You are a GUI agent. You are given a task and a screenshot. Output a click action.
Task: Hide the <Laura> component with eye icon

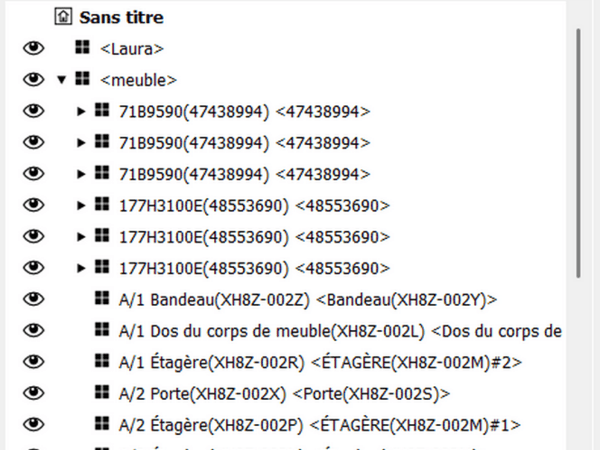point(34,48)
